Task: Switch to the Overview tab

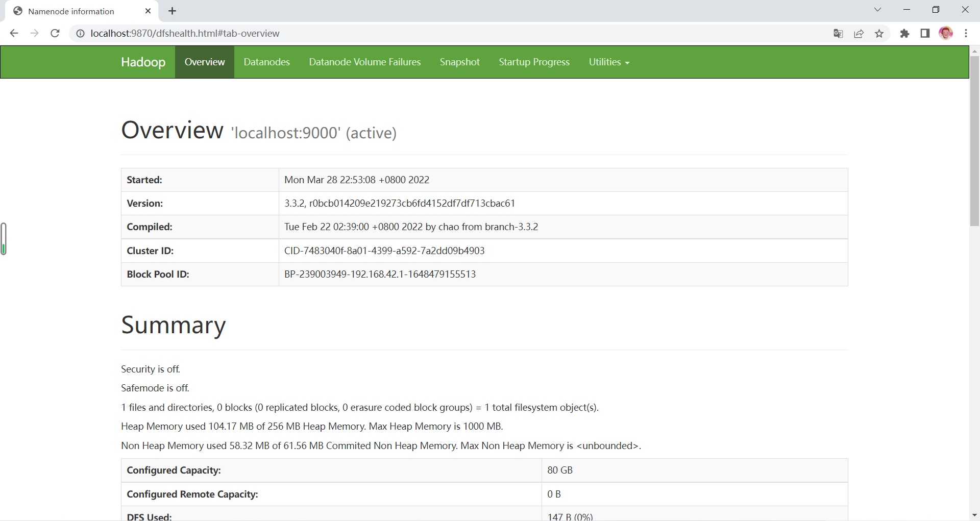Action: pos(205,62)
